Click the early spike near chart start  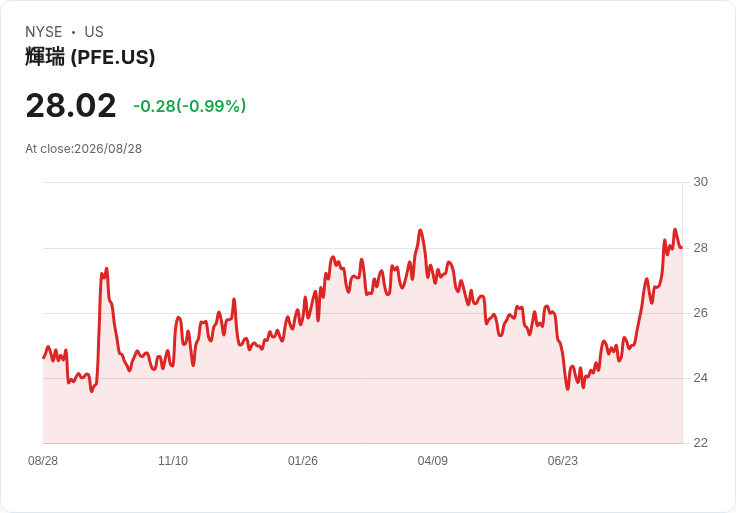pos(107,269)
